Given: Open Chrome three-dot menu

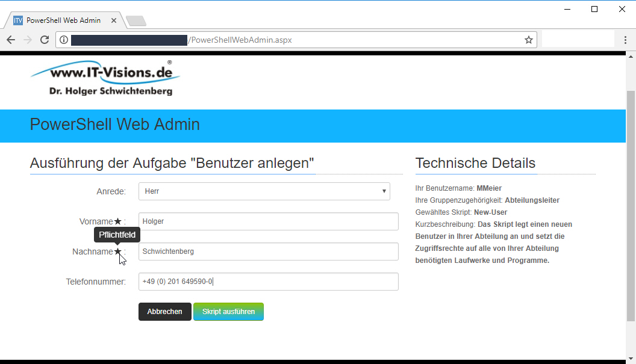Looking at the screenshot, I should [625, 40].
